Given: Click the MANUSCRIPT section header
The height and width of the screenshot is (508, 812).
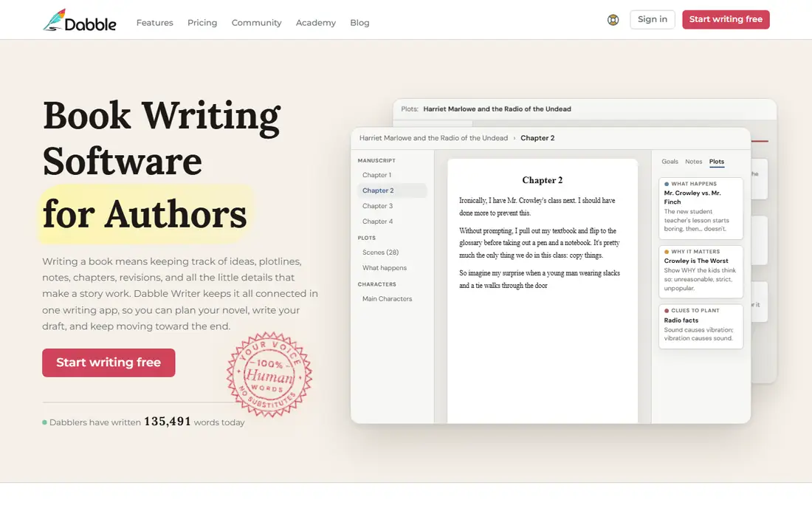Looking at the screenshot, I should click(x=376, y=160).
